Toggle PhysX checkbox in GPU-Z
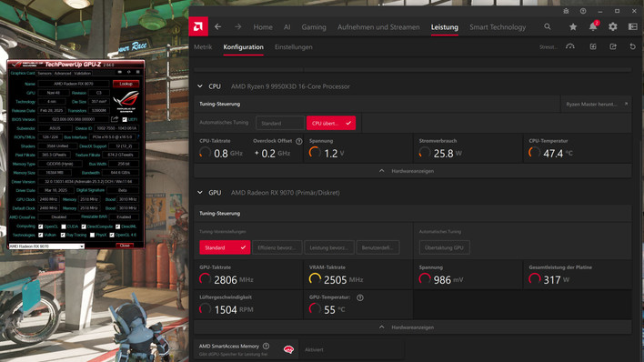The width and height of the screenshot is (644, 362). [x=93, y=235]
